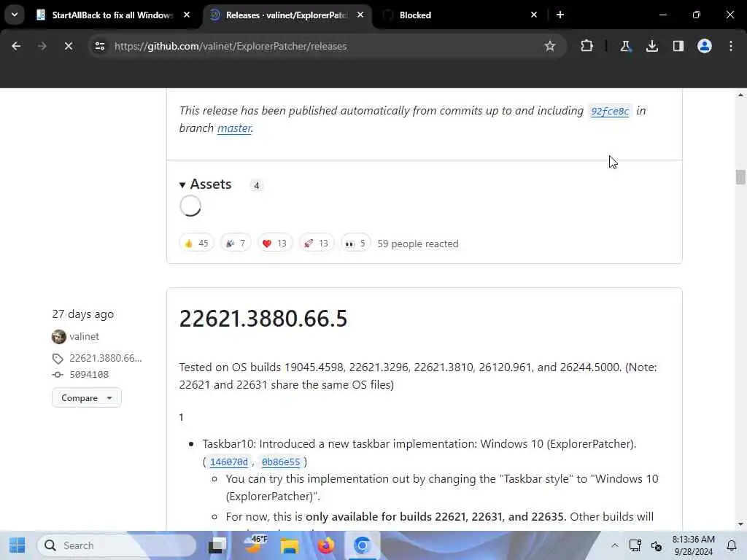This screenshot has height=560, width=747.
Task: Collapse the Assets section
Action: (205, 184)
